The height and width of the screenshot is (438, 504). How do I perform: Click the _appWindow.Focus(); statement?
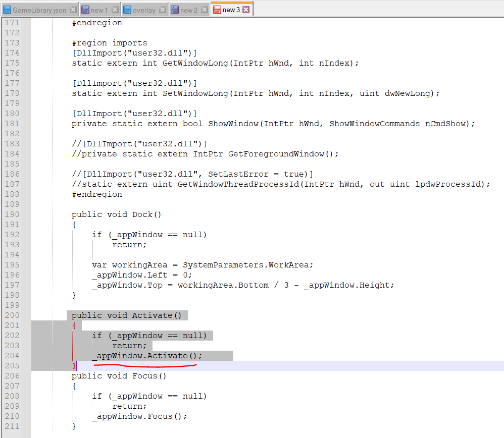[x=139, y=416]
